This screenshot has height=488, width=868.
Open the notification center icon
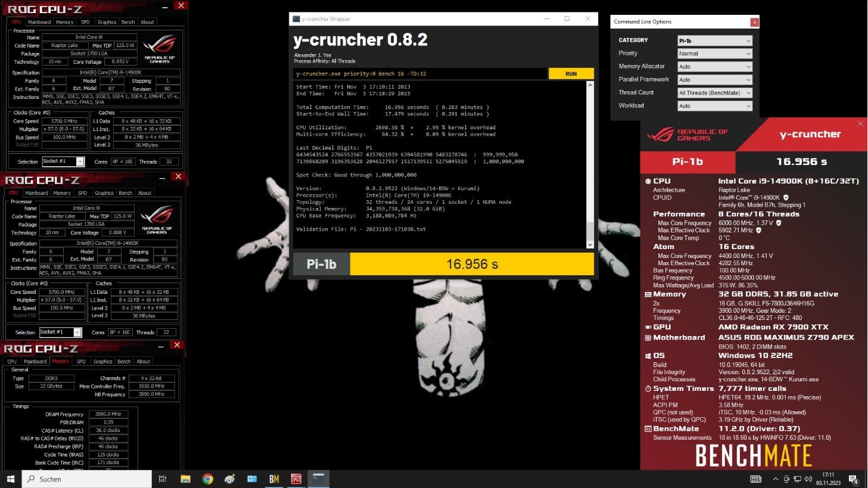pyautogui.click(x=853, y=478)
